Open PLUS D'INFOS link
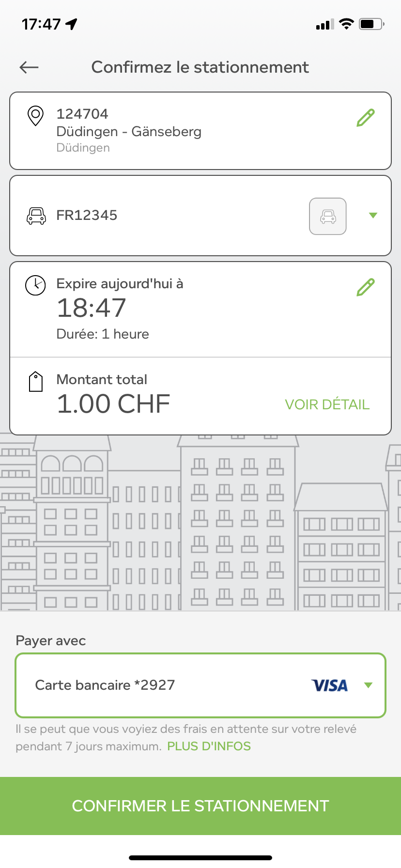Viewport: 401px width, 868px height. point(209,746)
